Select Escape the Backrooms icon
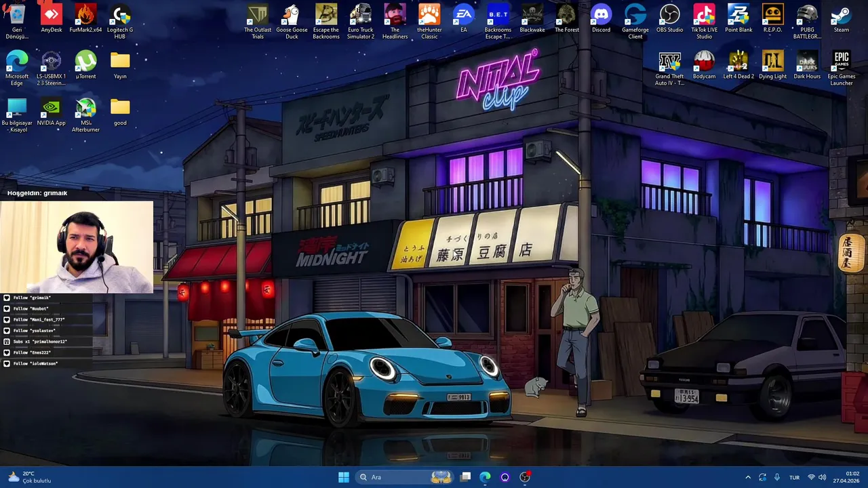This screenshot has width=868, height=488. [x=326, y=22]
